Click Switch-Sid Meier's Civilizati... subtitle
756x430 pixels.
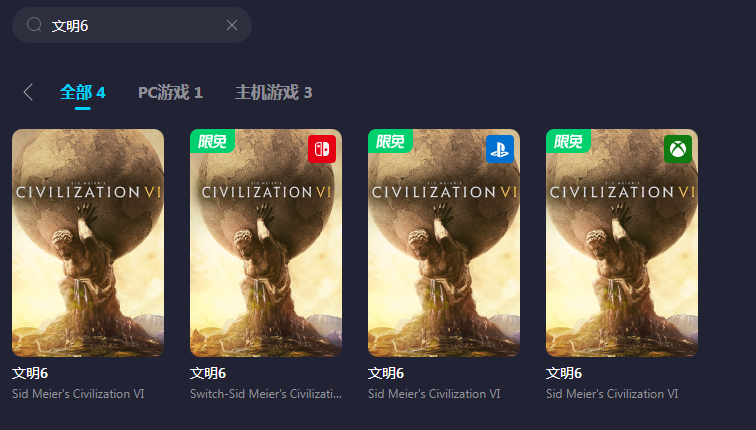point(266,394)
